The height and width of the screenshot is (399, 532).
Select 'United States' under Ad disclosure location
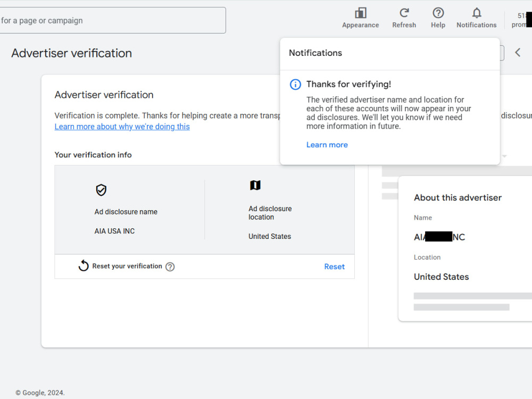(x=269, y=237)
